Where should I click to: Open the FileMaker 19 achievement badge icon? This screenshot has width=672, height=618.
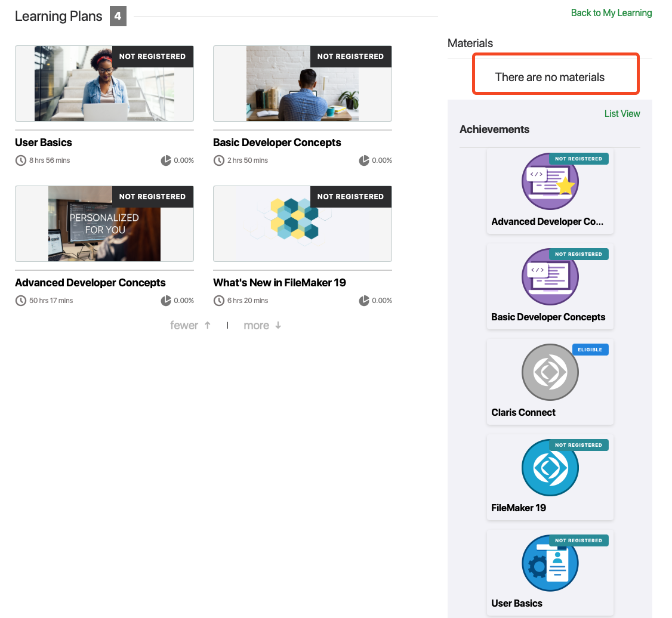tap(550, 468)
